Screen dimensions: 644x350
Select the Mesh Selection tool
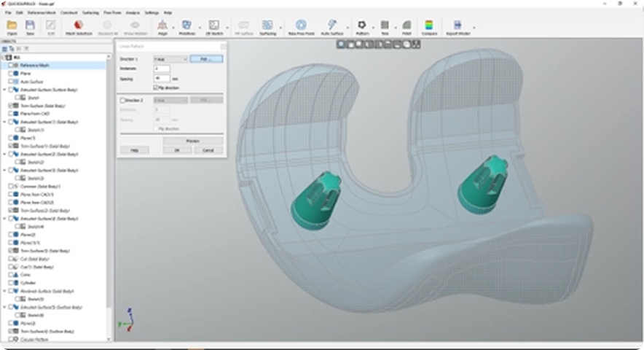(79, 27)
